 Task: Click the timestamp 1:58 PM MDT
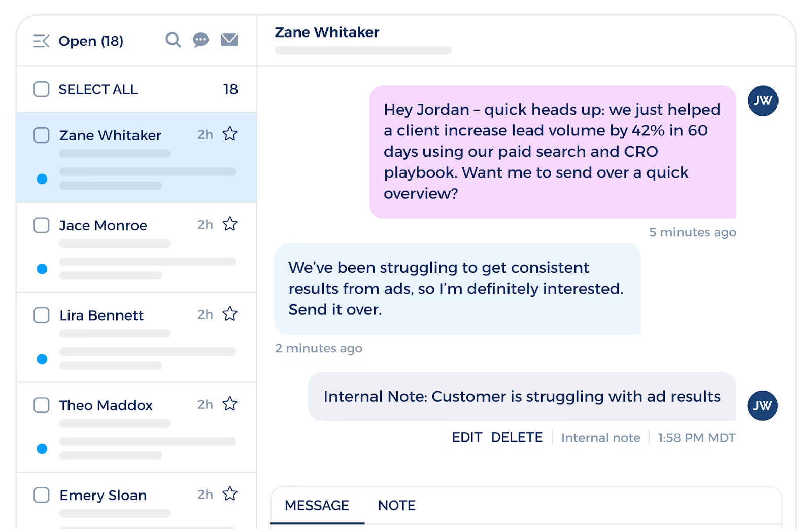pyautogui.click(x=697, y=437)
